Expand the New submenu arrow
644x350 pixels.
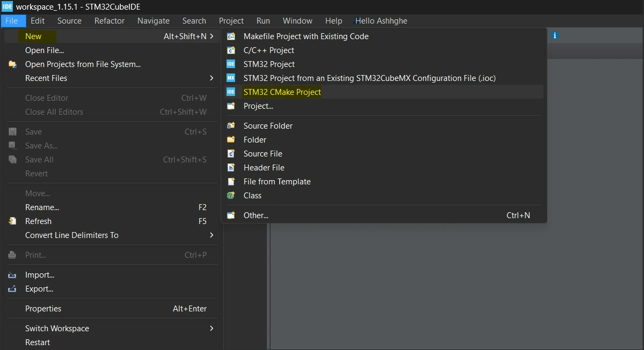pyautogui.click(x=211, y=36)
